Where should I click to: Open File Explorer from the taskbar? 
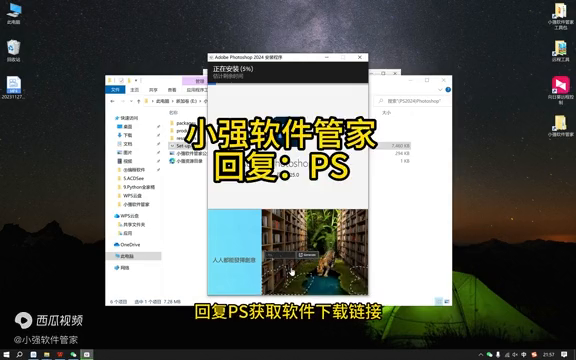tap(47, 354)
